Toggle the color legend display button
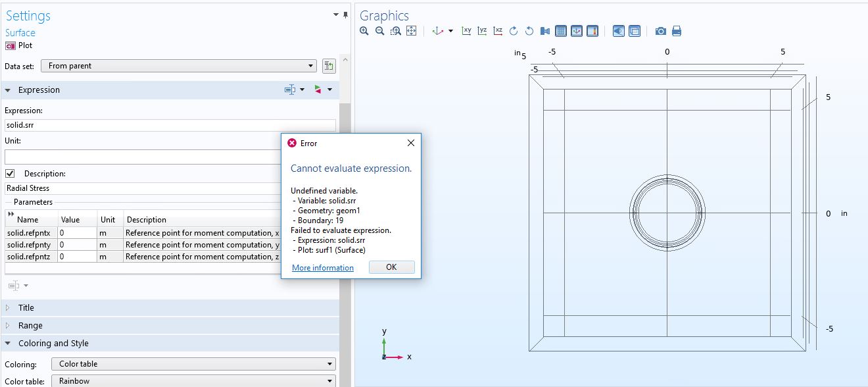868x387 pixels. pos(592,31)
